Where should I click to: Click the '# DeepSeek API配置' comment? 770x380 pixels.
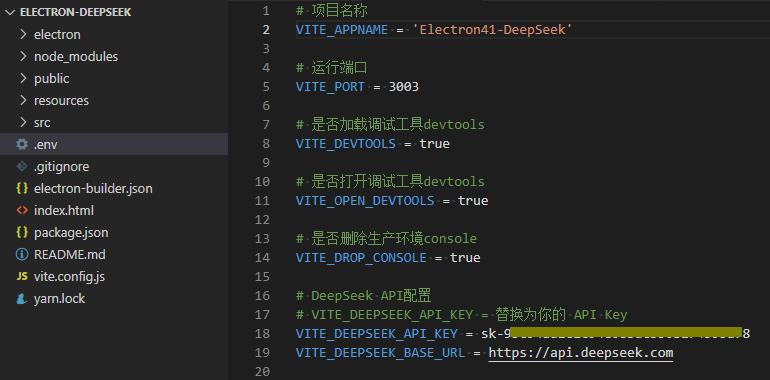point(363,296)
